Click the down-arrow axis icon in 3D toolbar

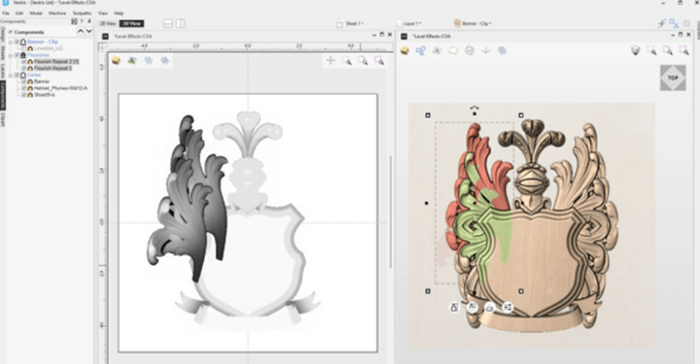(x=486, y=50)
